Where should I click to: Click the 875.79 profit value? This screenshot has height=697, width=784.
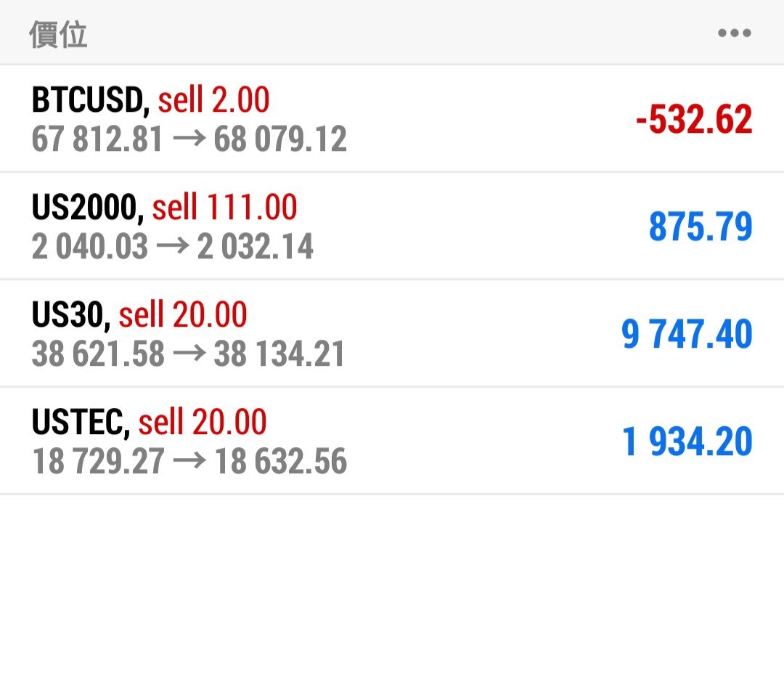701,227
